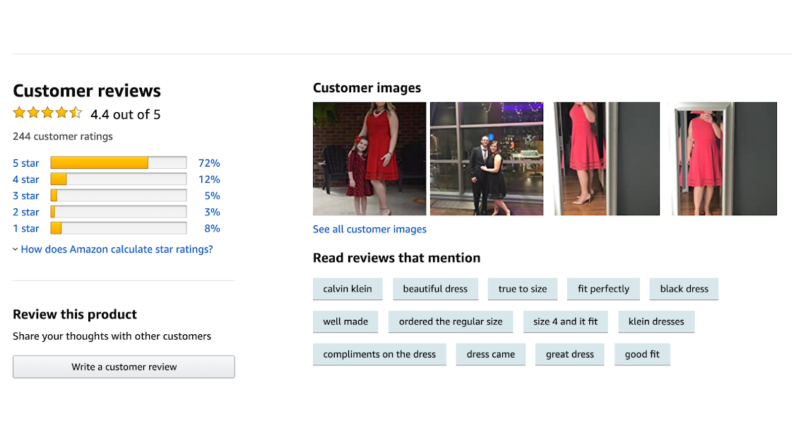Click the star rating icons beside 4.4 out of 5

[47, 113]
